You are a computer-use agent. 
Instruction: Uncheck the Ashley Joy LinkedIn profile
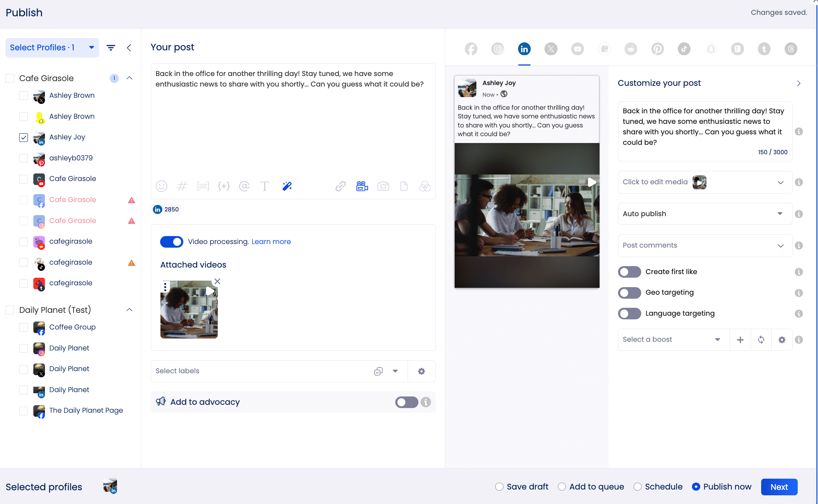(x=23, y=137)
